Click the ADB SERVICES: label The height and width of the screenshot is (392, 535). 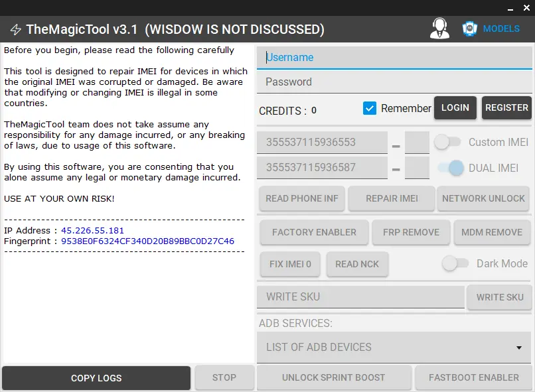tap(295, 323)
